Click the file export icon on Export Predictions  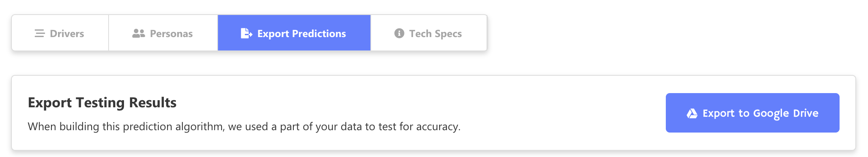point(246,33)
